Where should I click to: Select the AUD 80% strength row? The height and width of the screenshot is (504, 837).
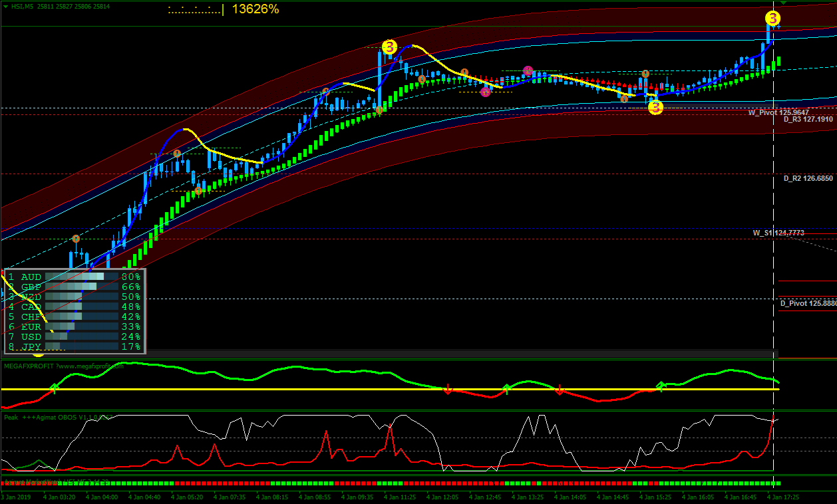[x=75, y=277]
